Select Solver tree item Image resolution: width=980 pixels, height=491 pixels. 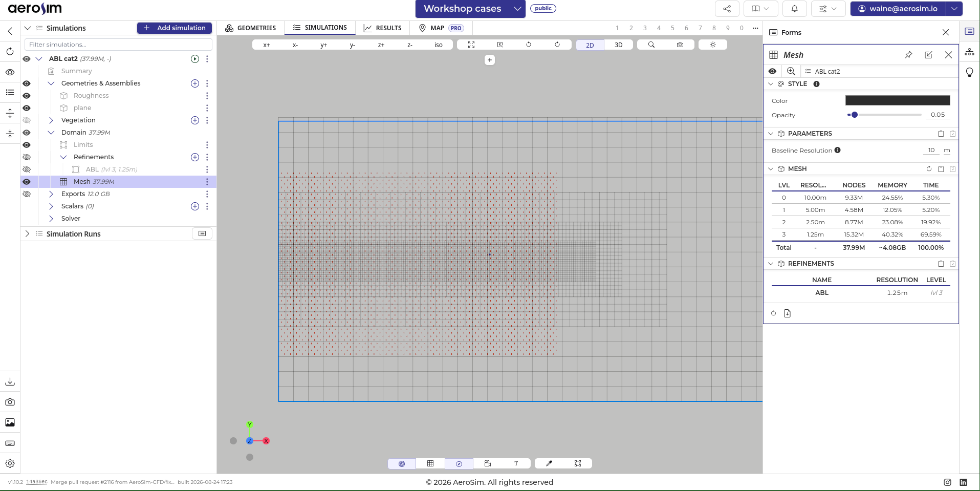pyautogui.click(x=71, y=219)
